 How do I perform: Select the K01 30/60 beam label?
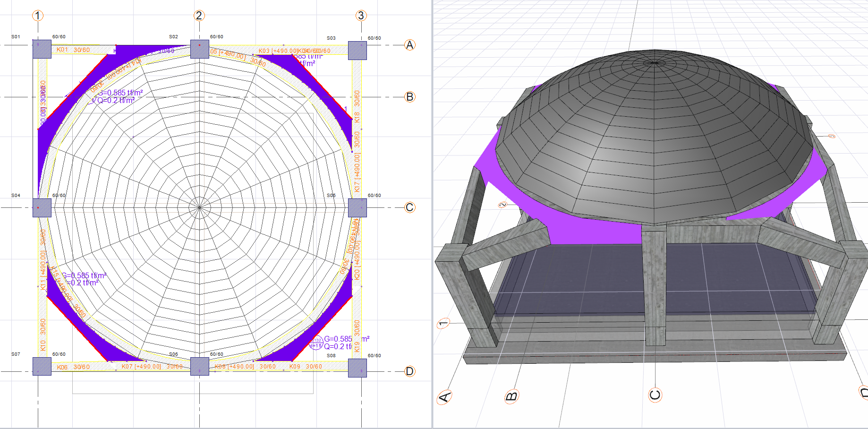point(73,50)
